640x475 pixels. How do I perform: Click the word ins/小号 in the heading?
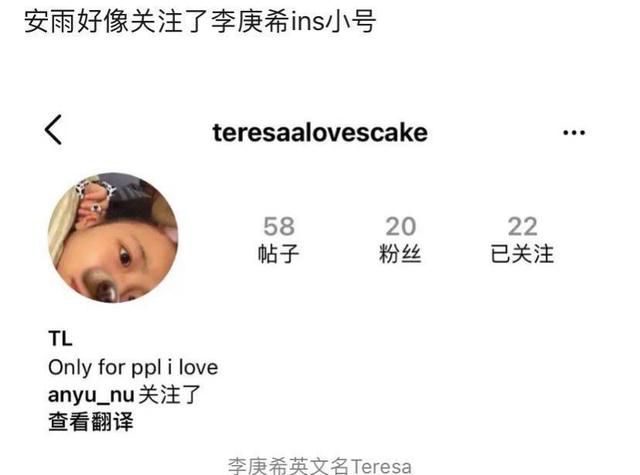333,21
